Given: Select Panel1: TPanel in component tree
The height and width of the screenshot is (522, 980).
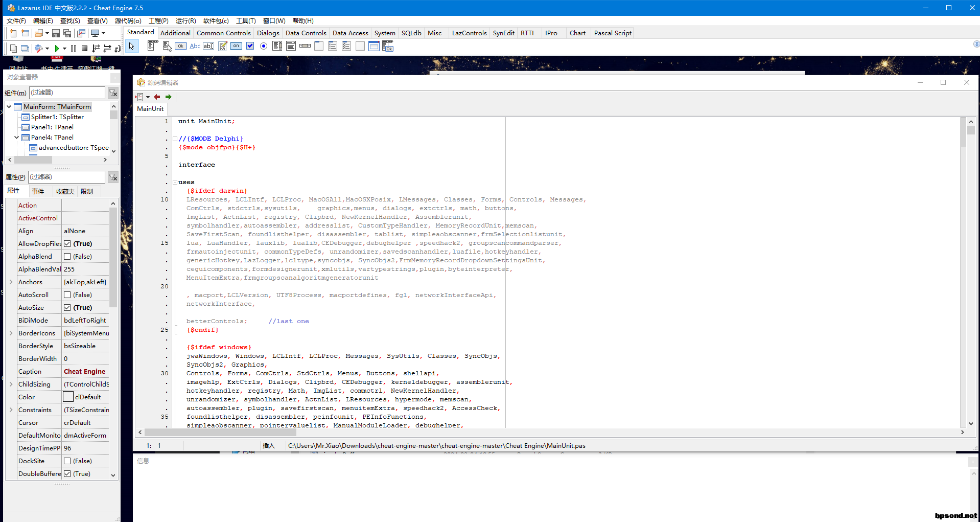Looking at the screenshot, I should 52,127.
